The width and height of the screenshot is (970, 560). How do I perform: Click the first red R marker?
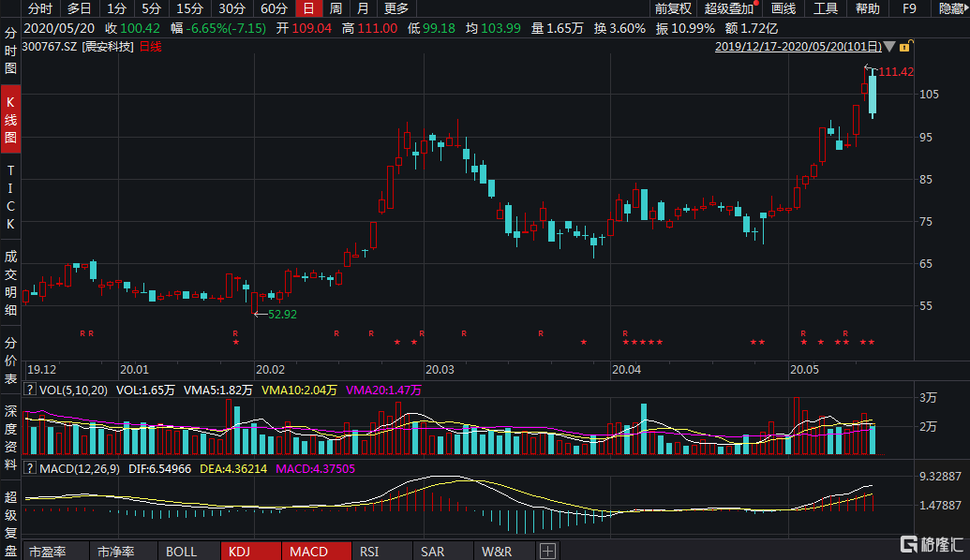point(82,333)
